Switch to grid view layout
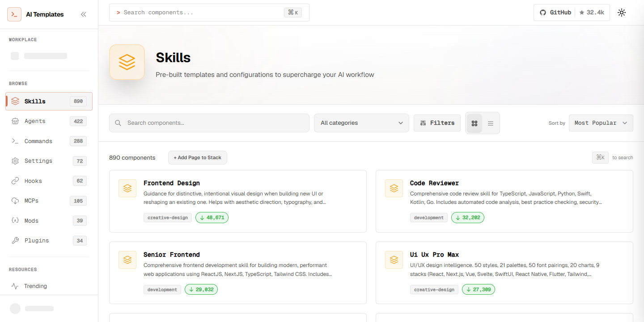The height and width of the screenshot is (322, 644). [x=475, y=123]
